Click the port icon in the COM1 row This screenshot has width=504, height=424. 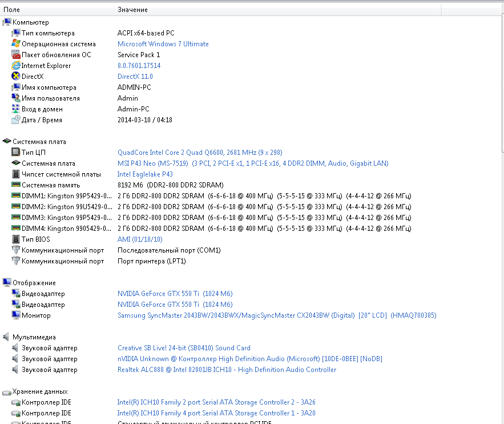click(16, 250)
